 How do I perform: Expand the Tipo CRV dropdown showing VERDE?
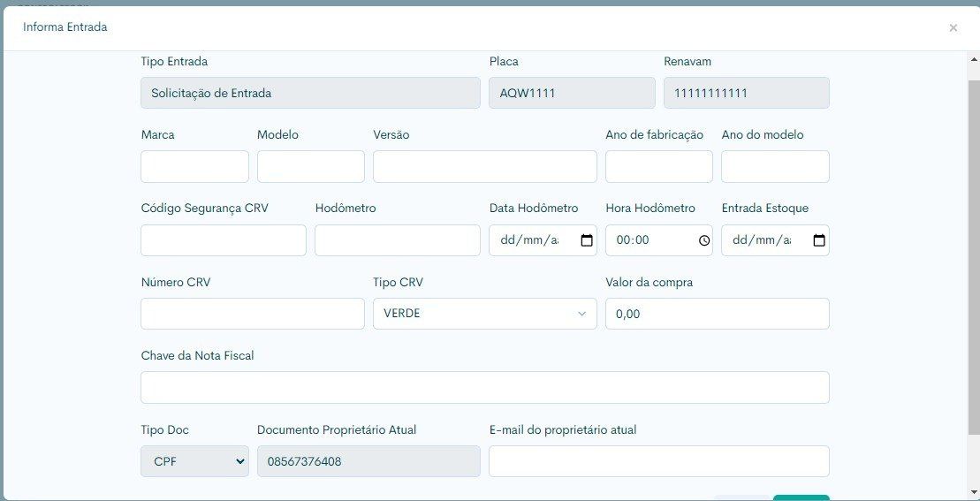point(484,314)
